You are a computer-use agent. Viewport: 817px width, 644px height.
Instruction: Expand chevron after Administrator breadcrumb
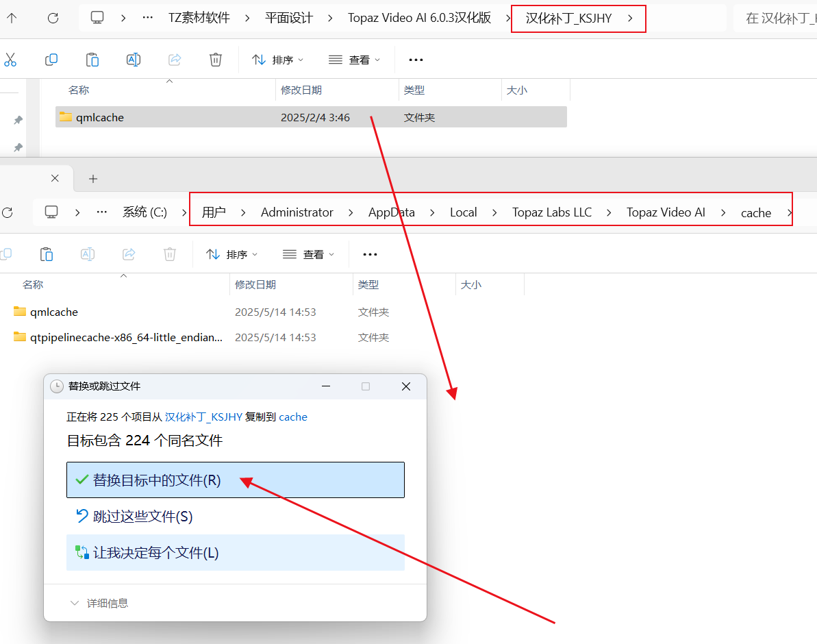pyautogui.click(x=351, y=213)
